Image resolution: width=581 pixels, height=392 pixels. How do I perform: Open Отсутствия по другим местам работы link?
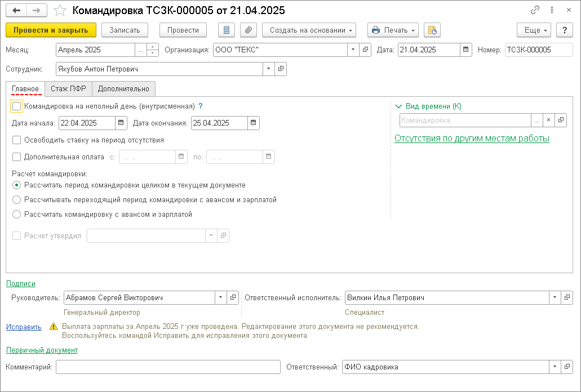click(x=472, y=139)
